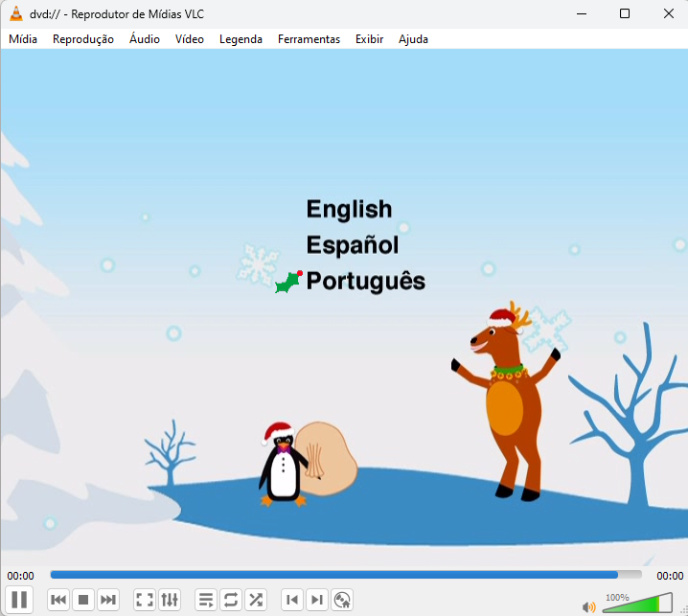Toggle random shuffle playback
Viewport: 688px width, 616px height.
256,600
